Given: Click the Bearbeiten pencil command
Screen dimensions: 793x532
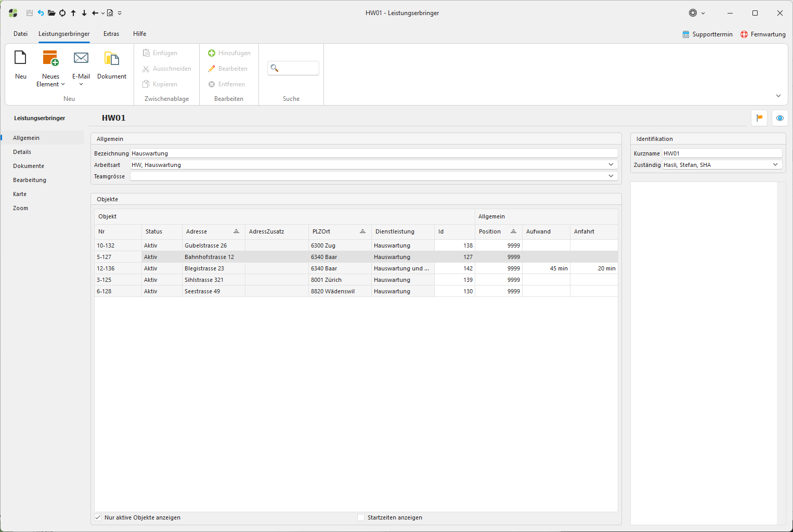Looking at the screenshot, I should 228,69.
